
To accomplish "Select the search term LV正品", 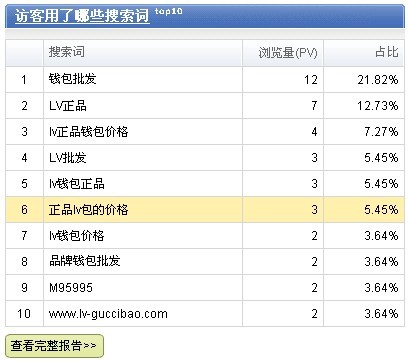I will (68, 106).
